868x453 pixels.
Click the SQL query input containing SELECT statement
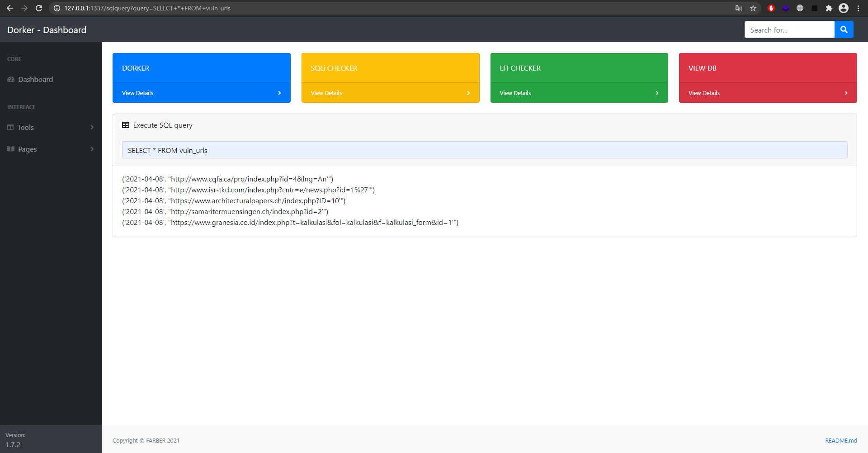coord(485,150)
